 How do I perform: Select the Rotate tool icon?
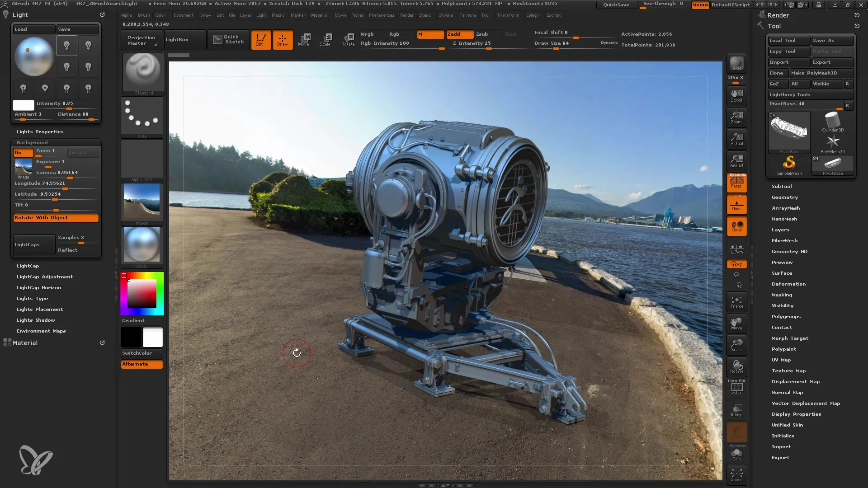(x=348, y=39)
